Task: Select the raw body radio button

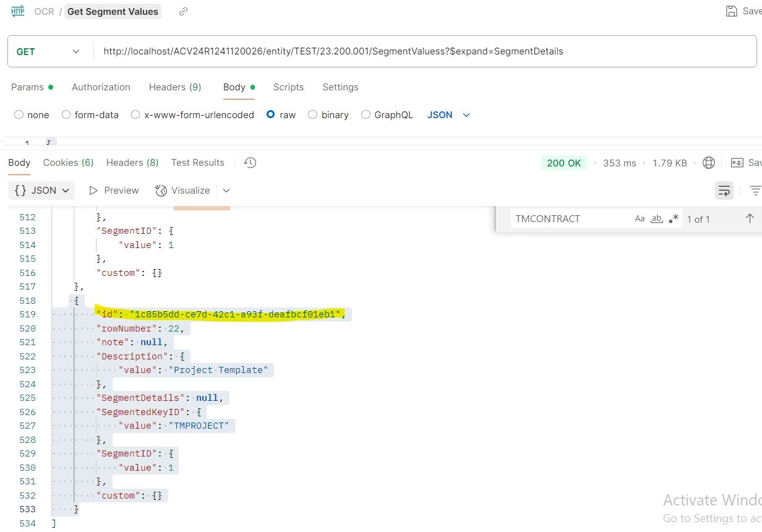Action: [270, 114]
